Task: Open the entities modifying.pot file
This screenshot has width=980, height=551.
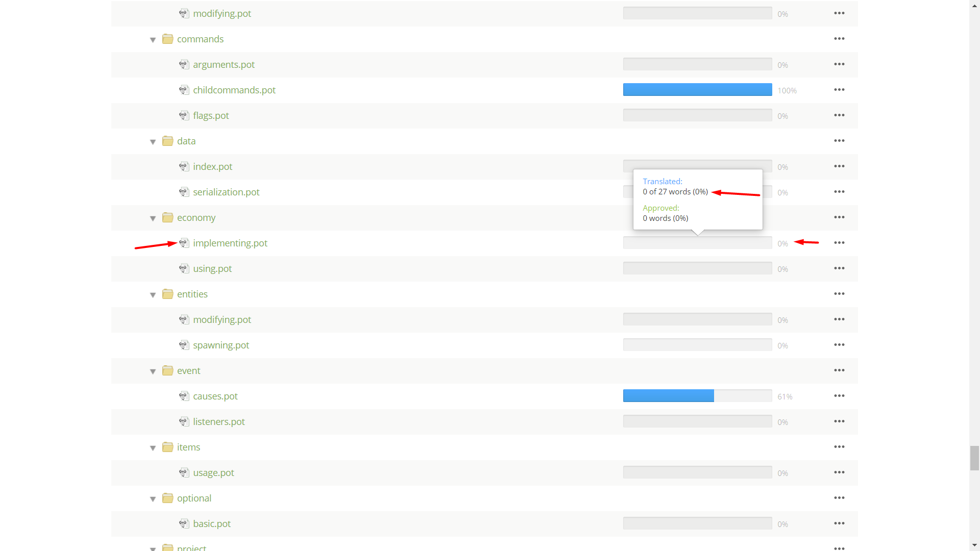Action: 222,320
